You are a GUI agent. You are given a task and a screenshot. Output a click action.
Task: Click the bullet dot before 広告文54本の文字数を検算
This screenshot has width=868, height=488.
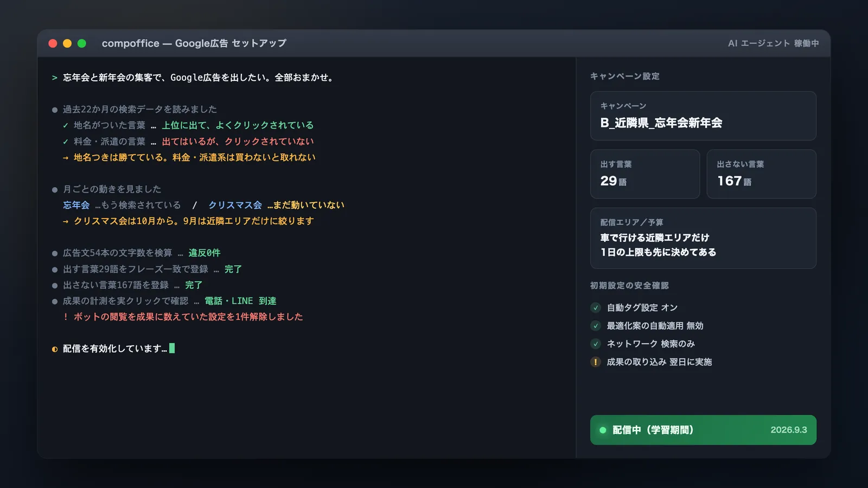[55, 253]
